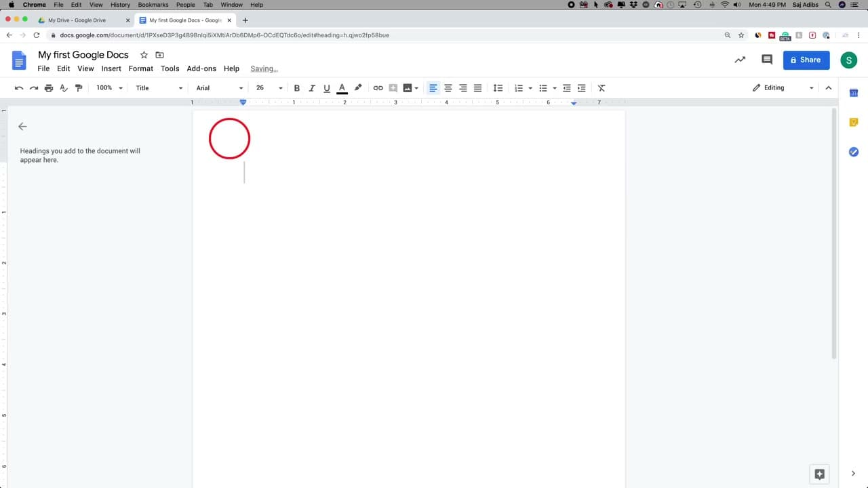Insert a link with chain icon
This screenshot has height=488, width=868.
click(x=378, y=88)
